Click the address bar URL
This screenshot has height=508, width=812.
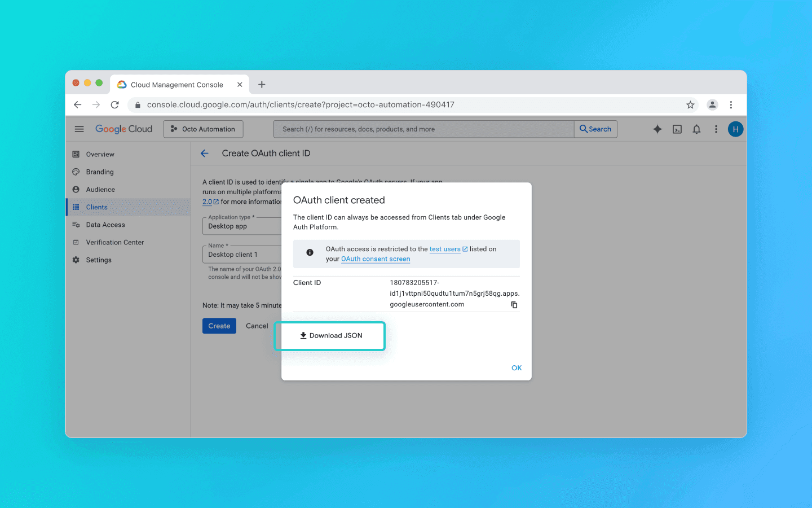tap(301, 104)
